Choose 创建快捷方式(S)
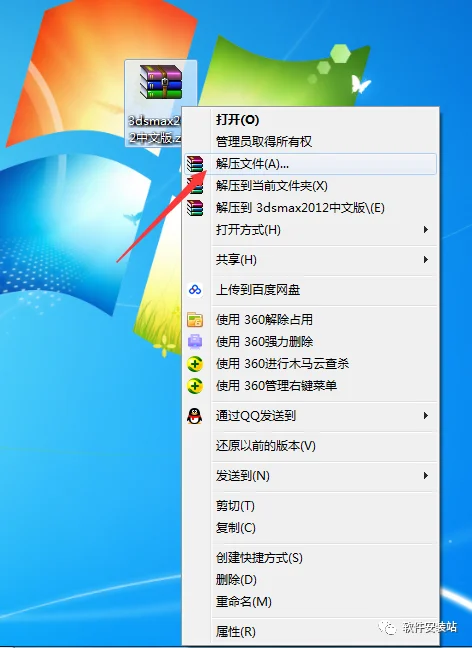The height and width of the screenshot is (648, 472). pos(310,558)
